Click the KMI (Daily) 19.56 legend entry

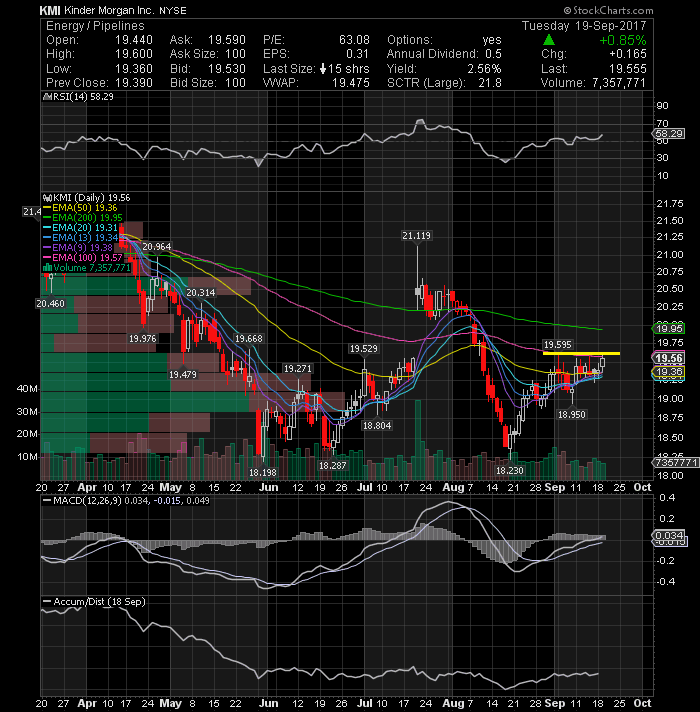click(x=91, y=198)
